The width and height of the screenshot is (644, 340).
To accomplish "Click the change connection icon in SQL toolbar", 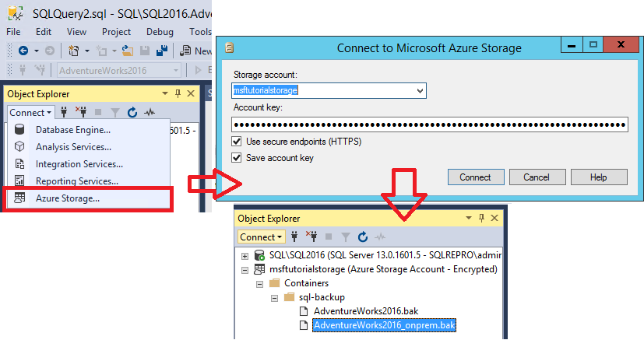I will (40, 70).
